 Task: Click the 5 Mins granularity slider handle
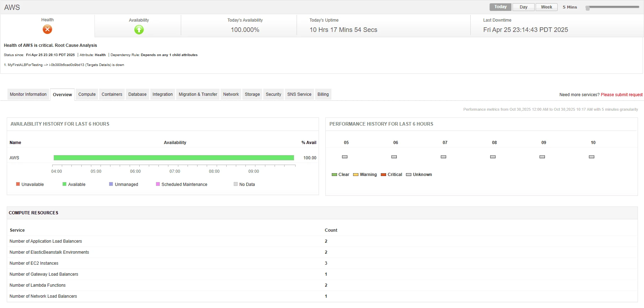coord(588,8)
